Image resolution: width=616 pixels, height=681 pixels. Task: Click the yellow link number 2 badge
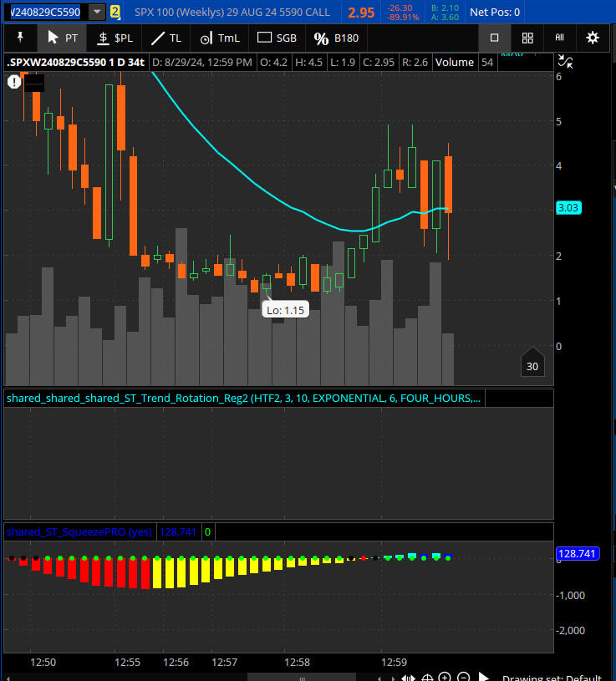click(x=115, y=13)
